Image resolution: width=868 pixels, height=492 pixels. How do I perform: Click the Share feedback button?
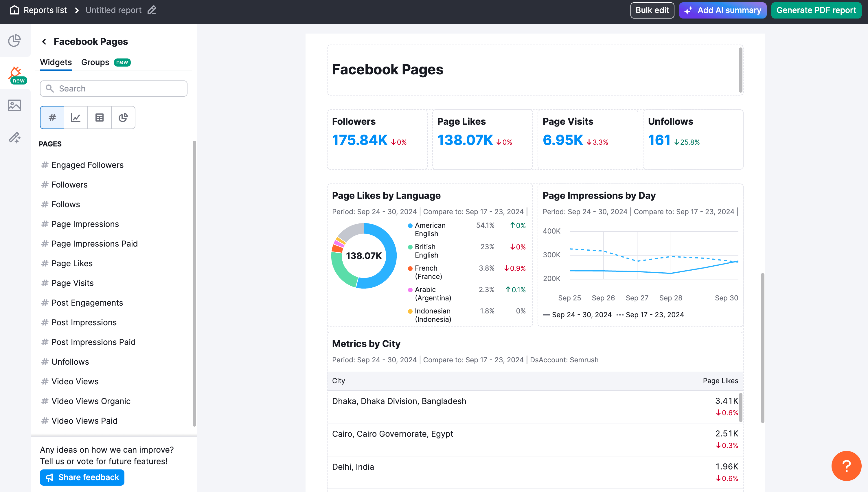pos(82,477)
